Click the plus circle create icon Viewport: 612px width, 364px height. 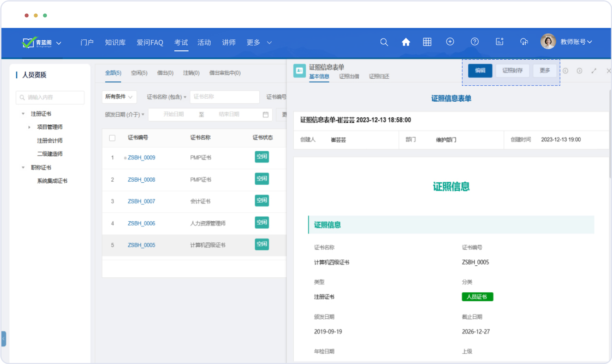point(450,42)
